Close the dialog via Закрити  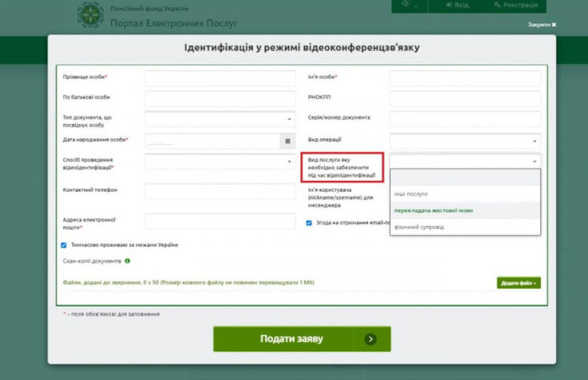(x=542, y=25)
